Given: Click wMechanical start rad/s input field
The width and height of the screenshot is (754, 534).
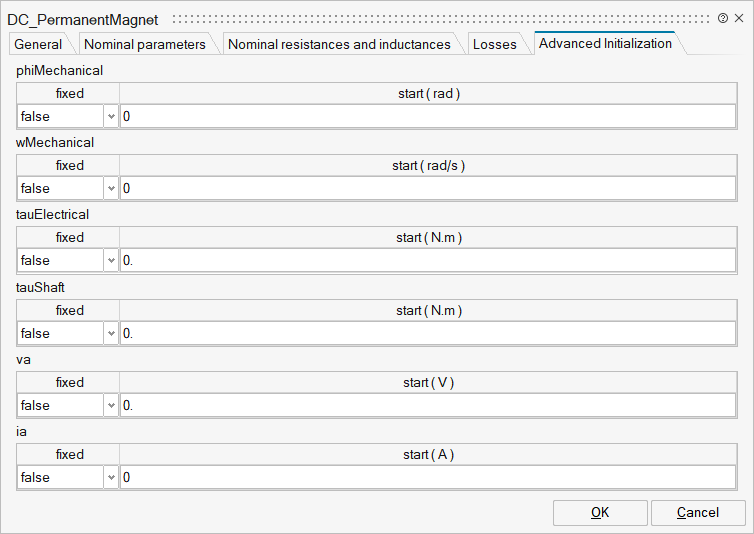Looking at the screenshot, I should (x=427, y=189).
